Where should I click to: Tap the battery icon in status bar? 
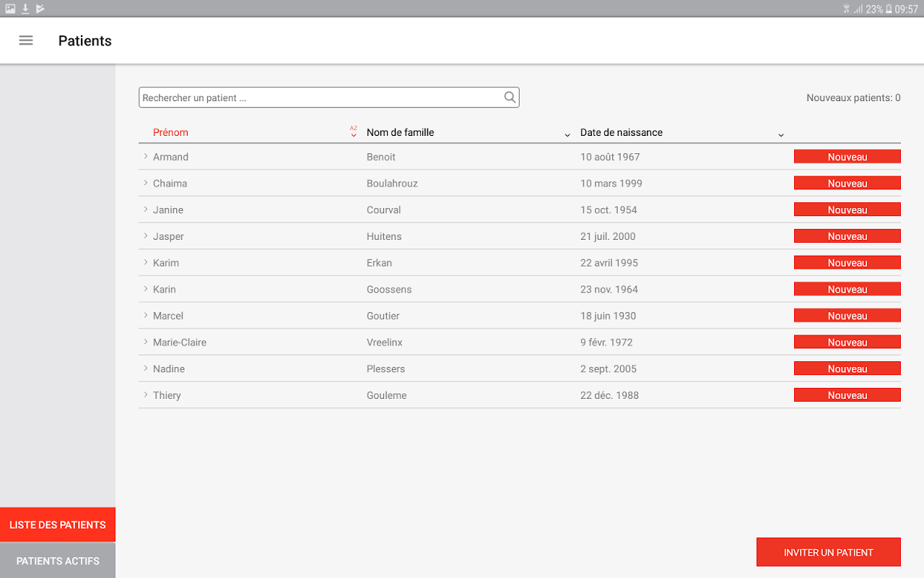889,9
